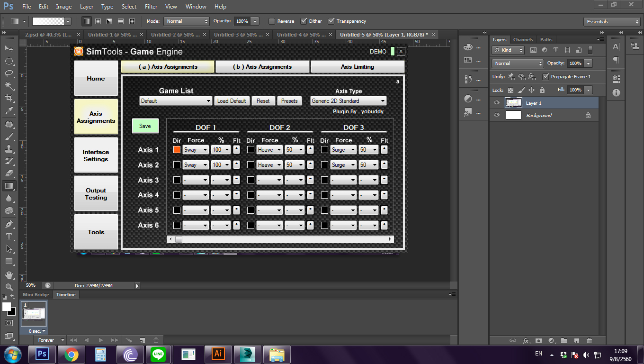Image resolution: width=644 pixels, height=364 pixels.
Task: Select the Elliptical Marquee tool
Action: [x=9, y=61]
